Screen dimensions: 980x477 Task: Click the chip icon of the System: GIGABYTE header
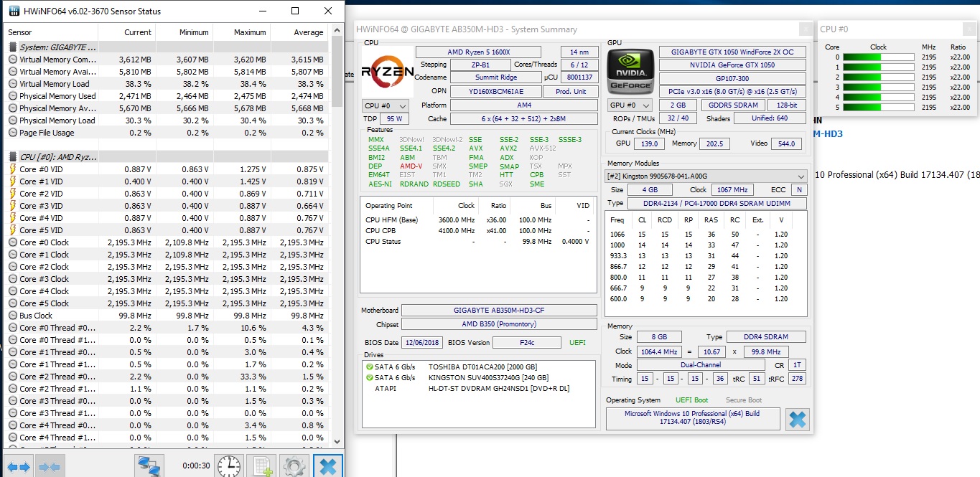[13, 47]
